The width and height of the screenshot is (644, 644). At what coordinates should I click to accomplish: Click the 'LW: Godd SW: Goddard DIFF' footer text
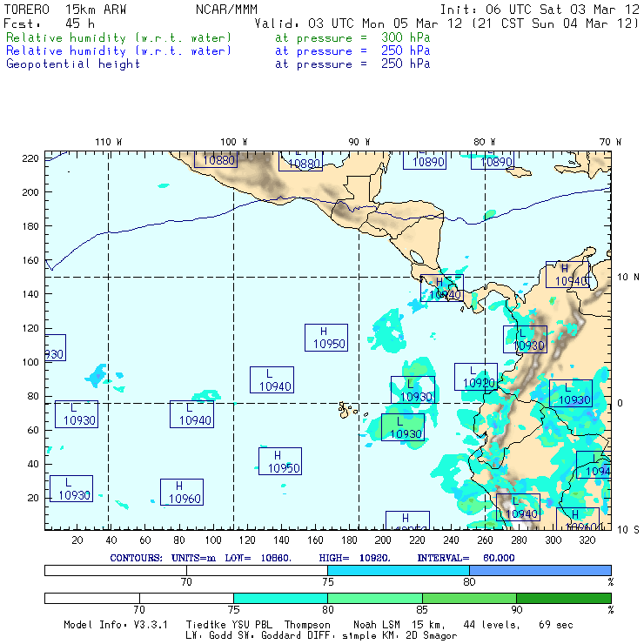click(x=259, y=636)
